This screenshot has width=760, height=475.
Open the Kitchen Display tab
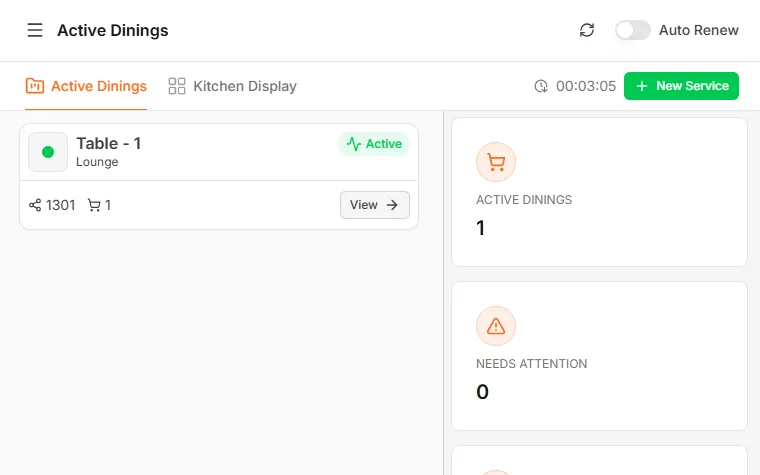(x=232, y=86)
